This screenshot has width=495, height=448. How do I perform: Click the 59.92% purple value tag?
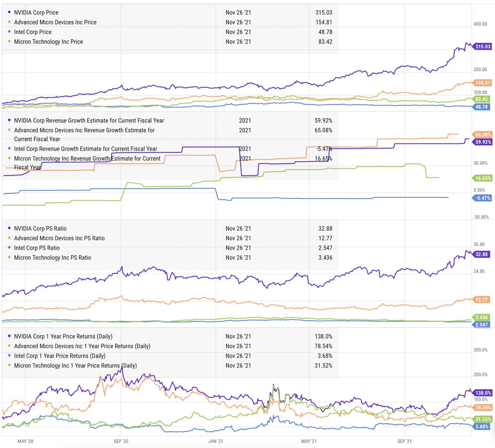pos(482,142)
